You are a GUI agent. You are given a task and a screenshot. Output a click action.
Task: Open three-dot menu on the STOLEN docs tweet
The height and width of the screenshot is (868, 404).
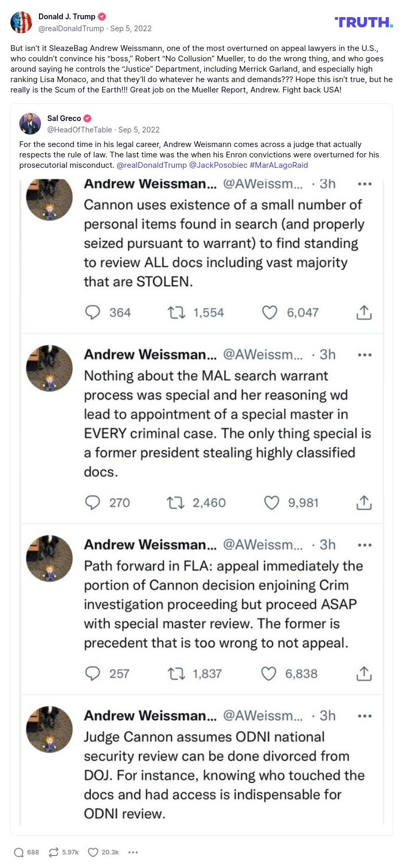365,184
